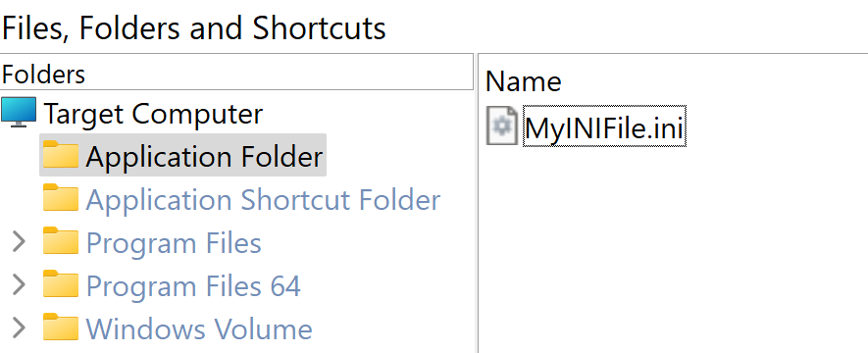Select the Target Computer root label
868x353 pixels.
(x=153, y=114)
